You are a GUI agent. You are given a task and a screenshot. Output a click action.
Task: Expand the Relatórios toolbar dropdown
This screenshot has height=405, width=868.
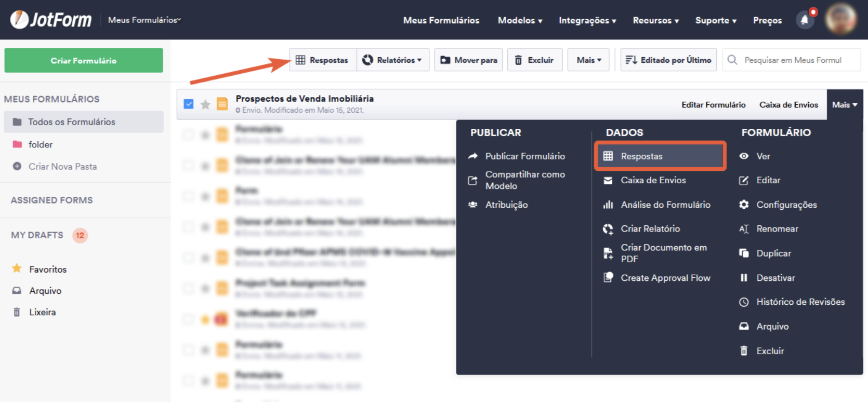pyautogui.click(x=392, y=60)
